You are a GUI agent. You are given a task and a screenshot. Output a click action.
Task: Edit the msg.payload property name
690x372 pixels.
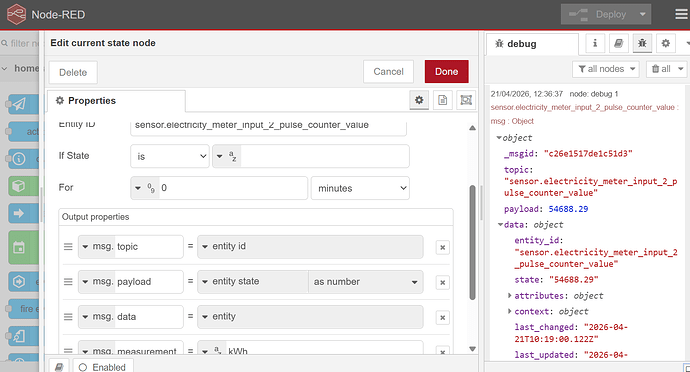pos(149,282)
